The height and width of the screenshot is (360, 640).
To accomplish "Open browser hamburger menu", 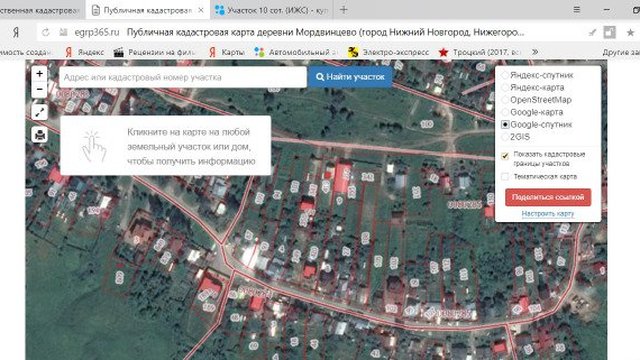I will [x=577, y=9].
